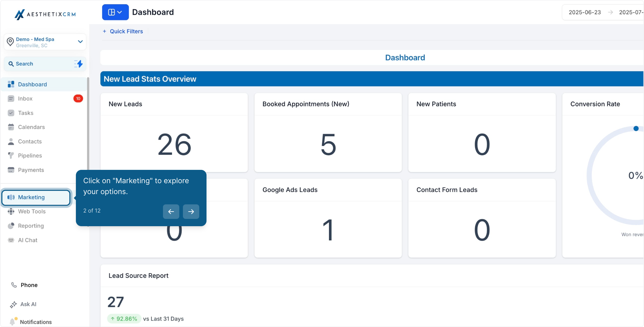Open Calendars icon in sidebar

tap(11, 127)
